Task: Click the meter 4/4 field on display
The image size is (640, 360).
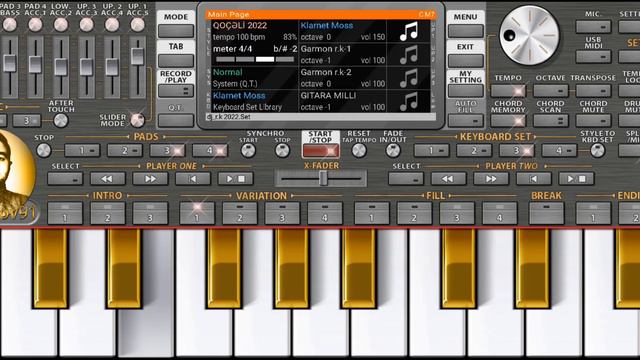Action: (255, 55)
